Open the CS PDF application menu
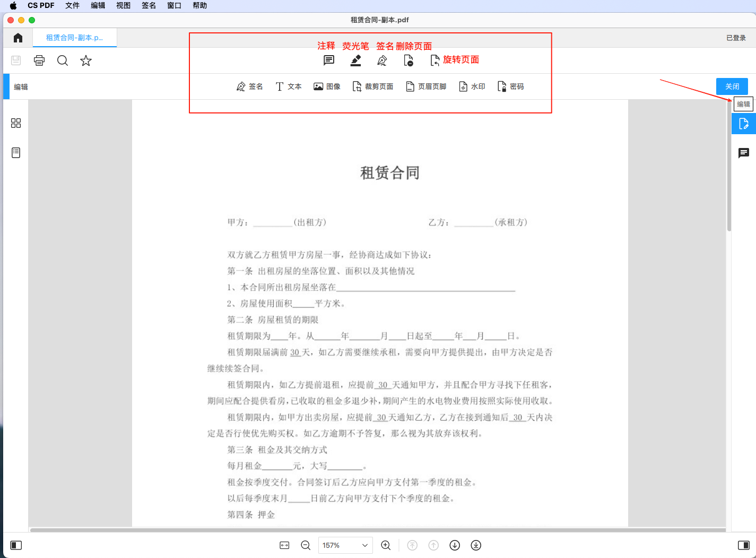This screenshot has height=558, width=756. pyautogui.click(x=41, y=5)
